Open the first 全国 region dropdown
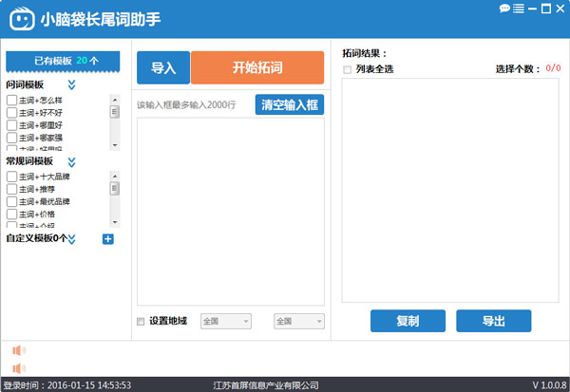The image size is (570, 392). [x=226, y=321]
